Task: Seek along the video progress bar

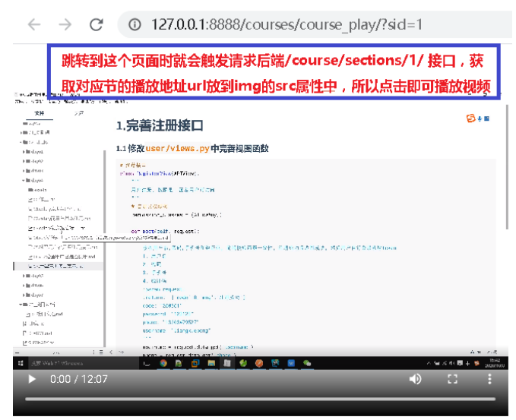Action: tap(261, 399)
